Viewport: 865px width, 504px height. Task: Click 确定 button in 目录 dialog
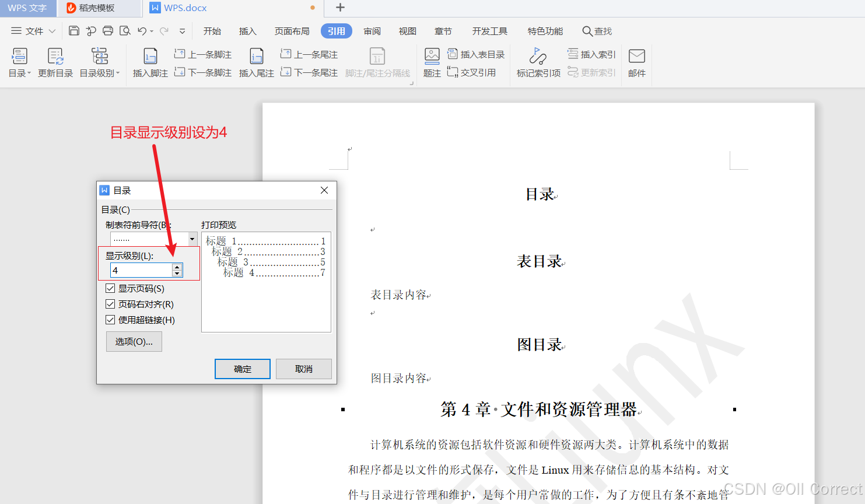pyautogui.click(x=243, y=369)
